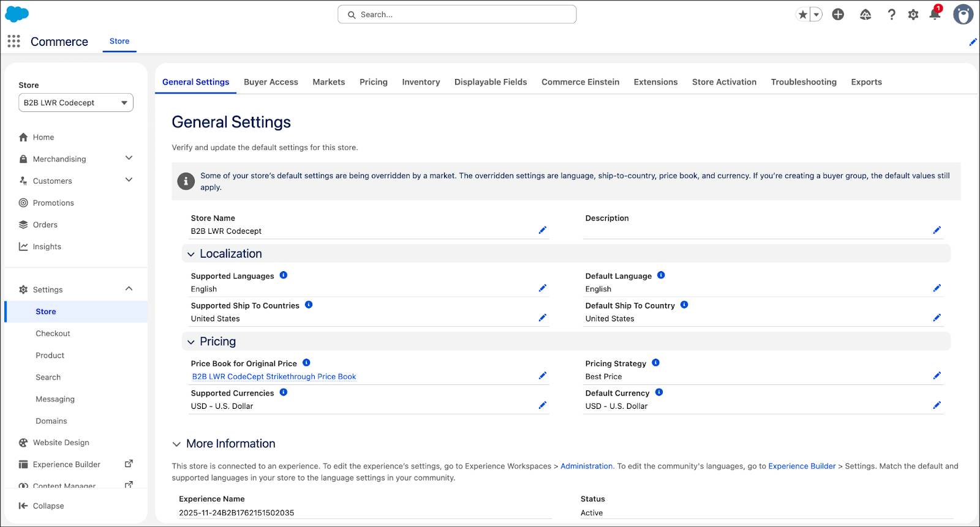Show info for Pricing Strategy

pos(655,363)
